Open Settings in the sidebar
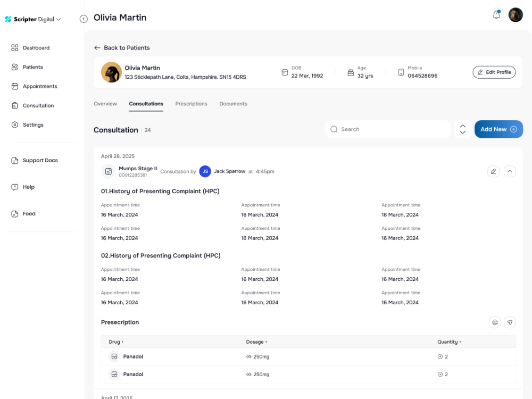 33,125
